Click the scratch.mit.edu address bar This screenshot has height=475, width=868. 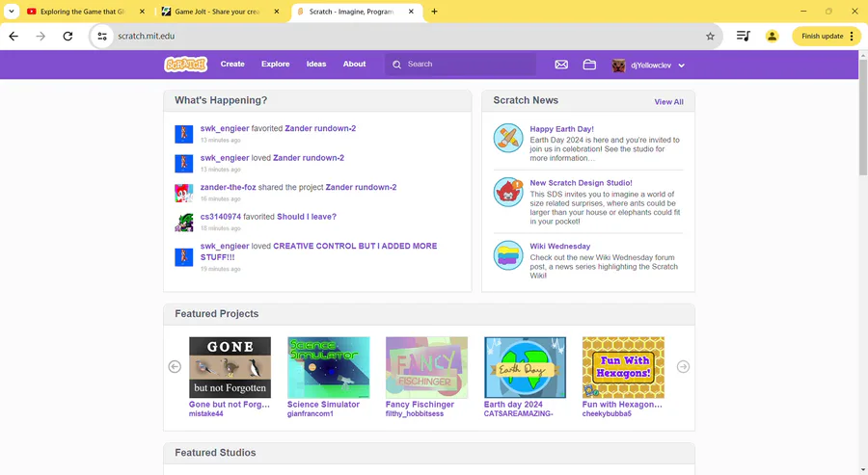[407, 36]
